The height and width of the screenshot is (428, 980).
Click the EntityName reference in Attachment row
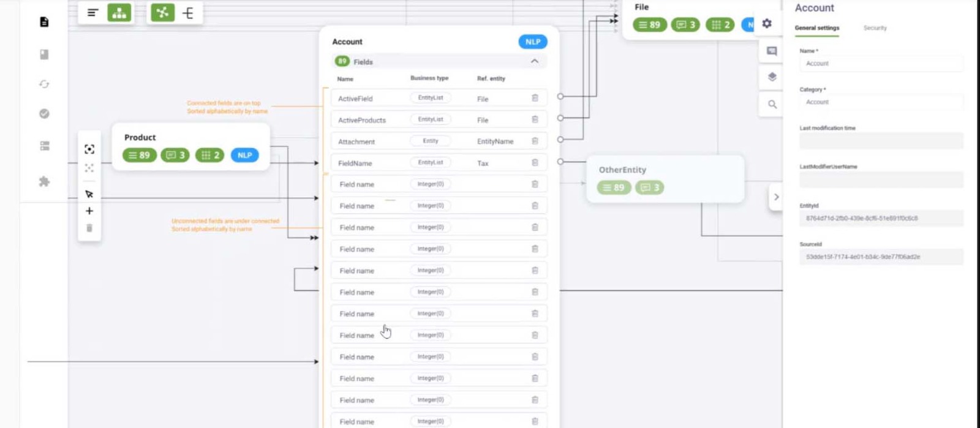tap(495, 141)
